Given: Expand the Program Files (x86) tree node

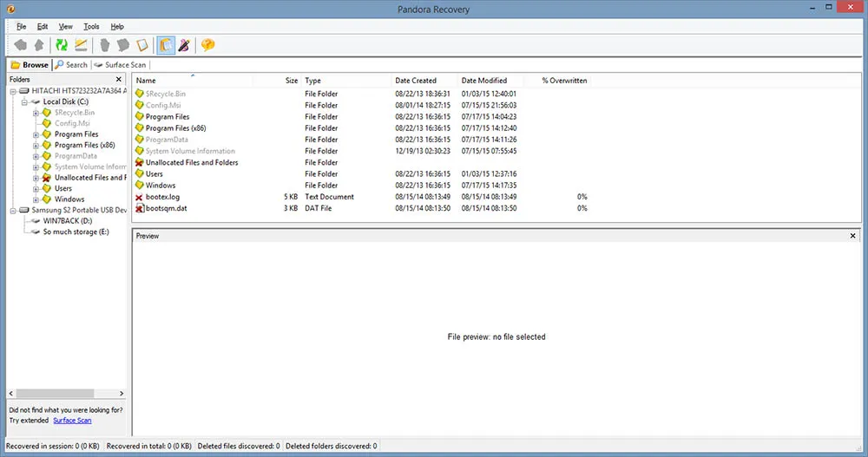Looking at the screenshot, I should tap(36, 146).
